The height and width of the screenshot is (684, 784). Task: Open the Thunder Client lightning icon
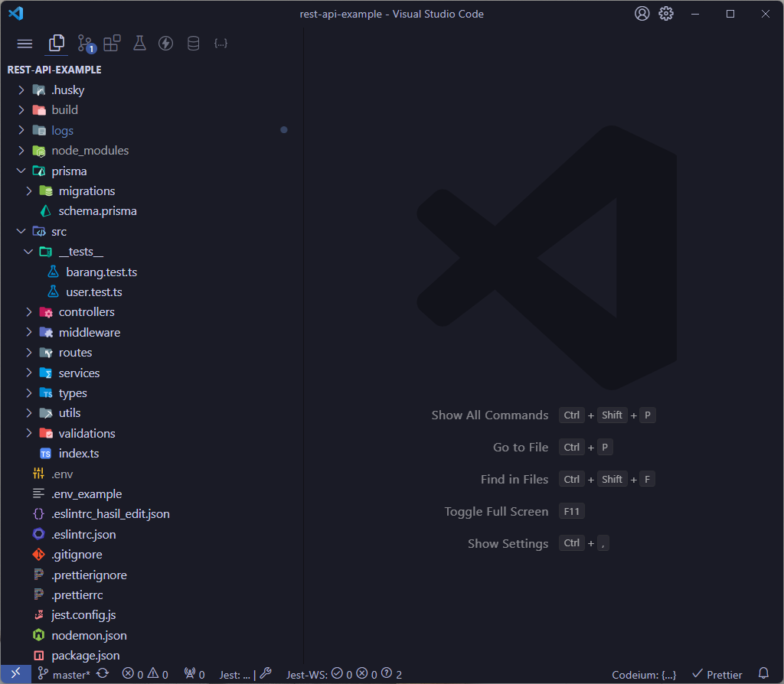coord(165,43)
